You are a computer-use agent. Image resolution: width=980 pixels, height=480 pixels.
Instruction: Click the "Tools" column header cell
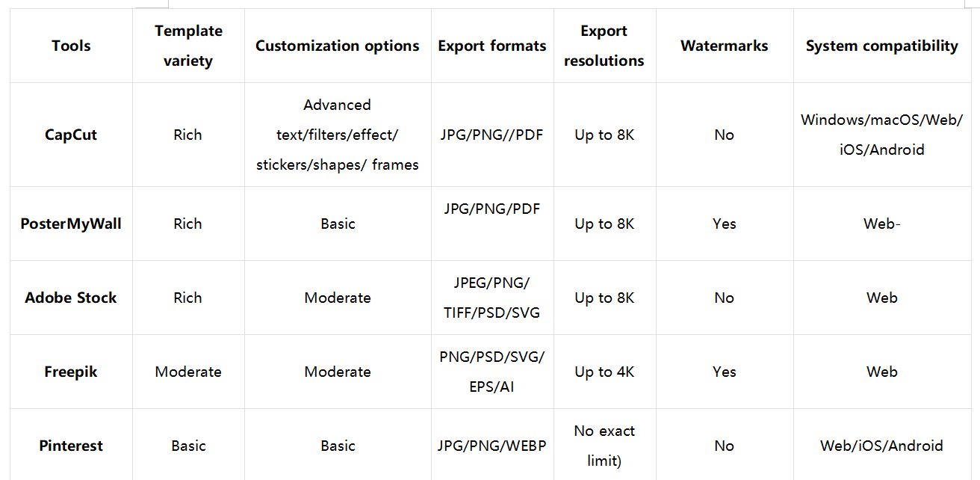click(71, 46)
